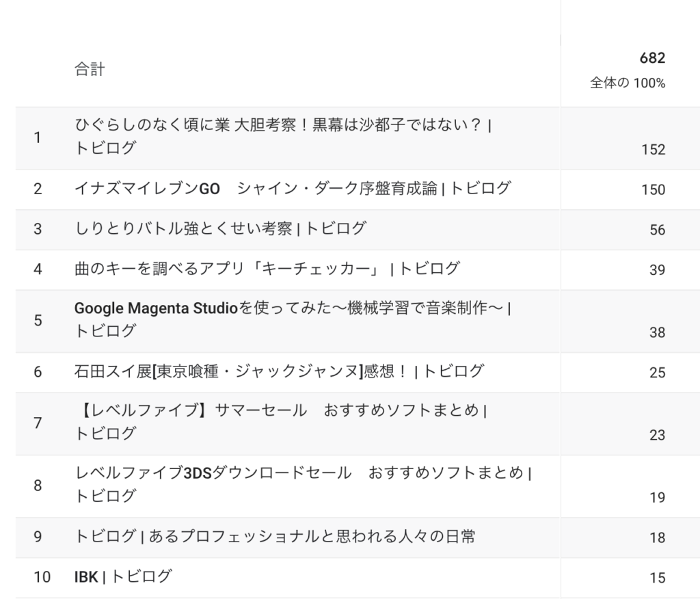The height and width of the screenshot is (599, 700).
Task: Open the ひぐらしのなく頃に業 大胆考察 page title
Action: (283, 136)
